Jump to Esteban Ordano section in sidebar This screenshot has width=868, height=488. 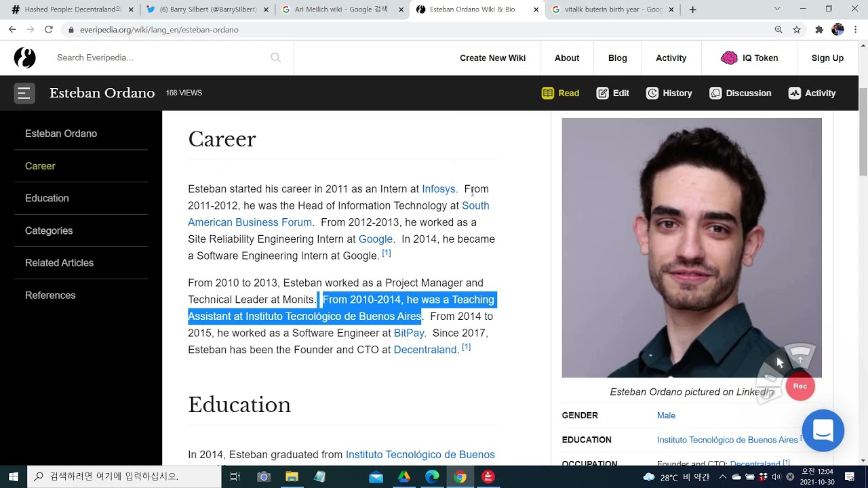[61, 134]
